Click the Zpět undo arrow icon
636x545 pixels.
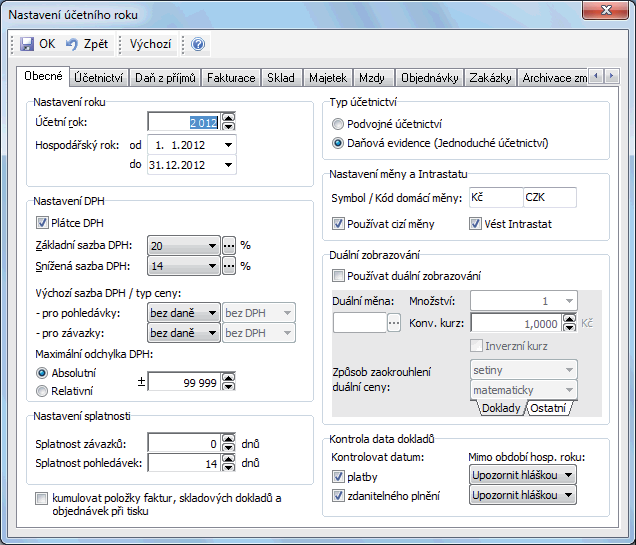(x=72, y=44)
